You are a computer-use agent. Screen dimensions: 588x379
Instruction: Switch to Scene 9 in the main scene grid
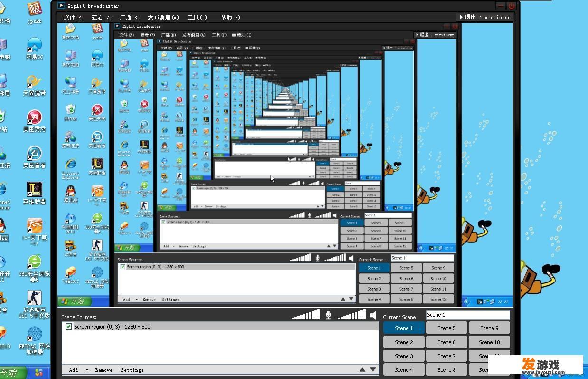(x=489, y=328)
